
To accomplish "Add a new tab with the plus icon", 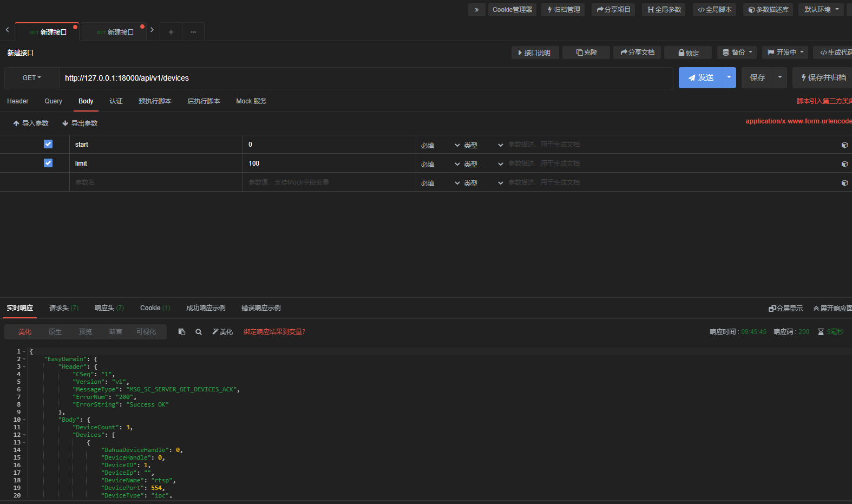I will click(x=171, y=32).
